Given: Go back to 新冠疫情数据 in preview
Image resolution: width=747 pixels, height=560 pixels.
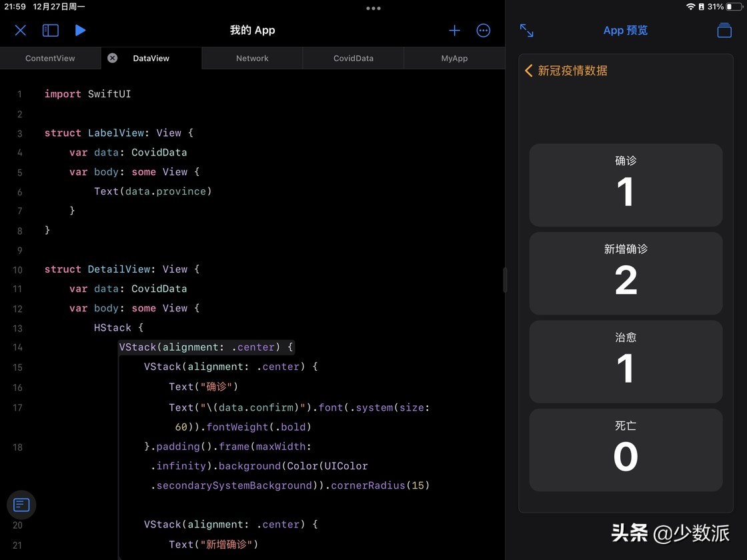Looking at the screenshot, I should (x=566, y=71).
